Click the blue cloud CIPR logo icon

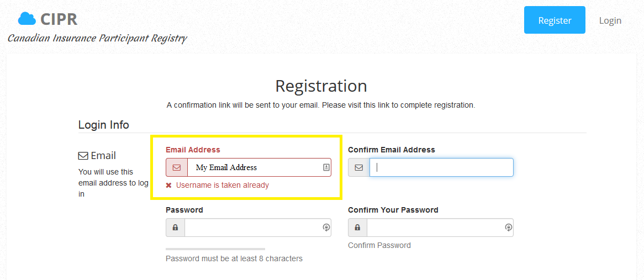(27, 19)
